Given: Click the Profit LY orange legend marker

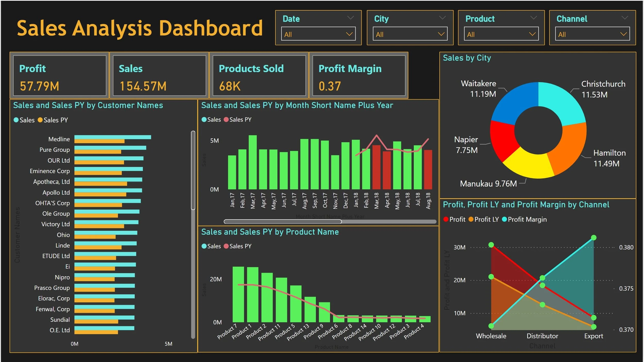Looking at the screenshot, I should click(471, 219).
